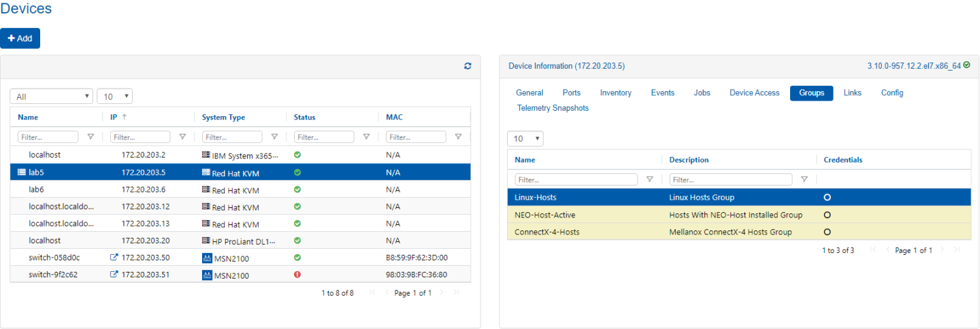Screen dimensions: 980x329
Task: Click the refresh icon in devices panel
Action: pos(468,66)
